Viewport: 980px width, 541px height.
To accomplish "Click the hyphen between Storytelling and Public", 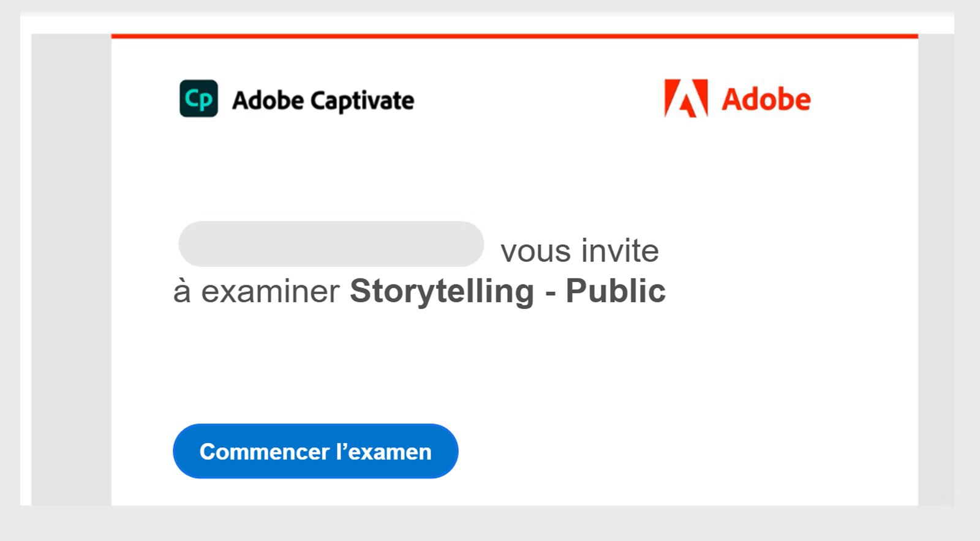I will coord(550,292).
